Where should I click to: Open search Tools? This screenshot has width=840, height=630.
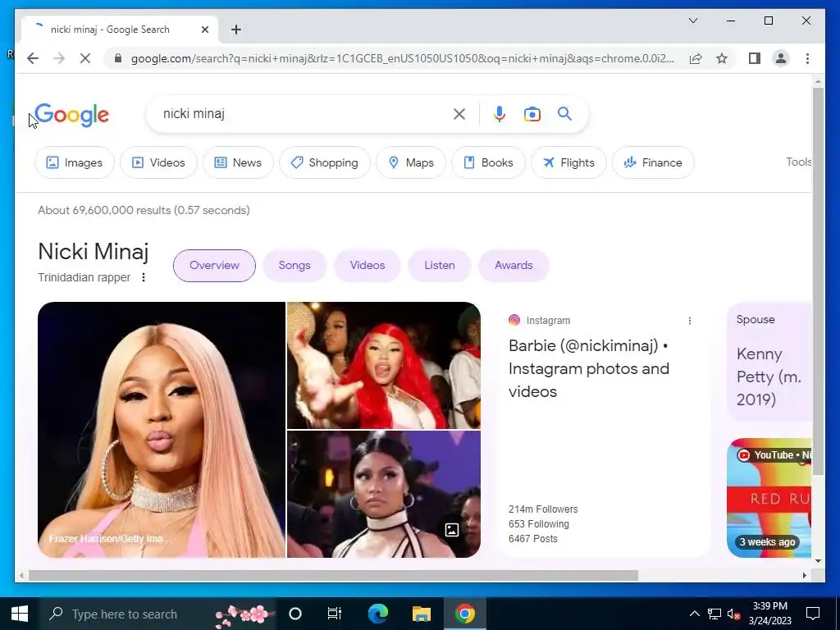click(799, 162)
